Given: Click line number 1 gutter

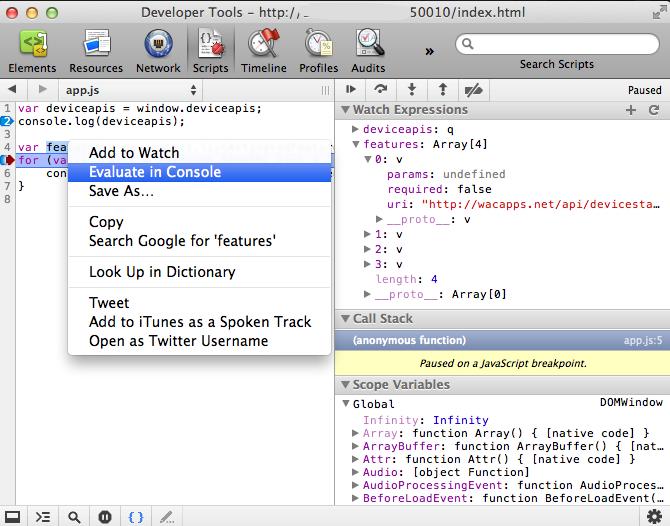Looking at the screenshot, I should pos(7,108).
